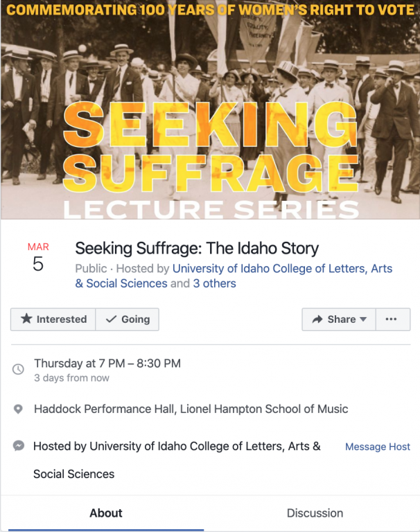Click the event title Seeking Suffrage: The Idaho Story
The height and width of the screenshot is (532, 420).
click(x=197, y=248)
